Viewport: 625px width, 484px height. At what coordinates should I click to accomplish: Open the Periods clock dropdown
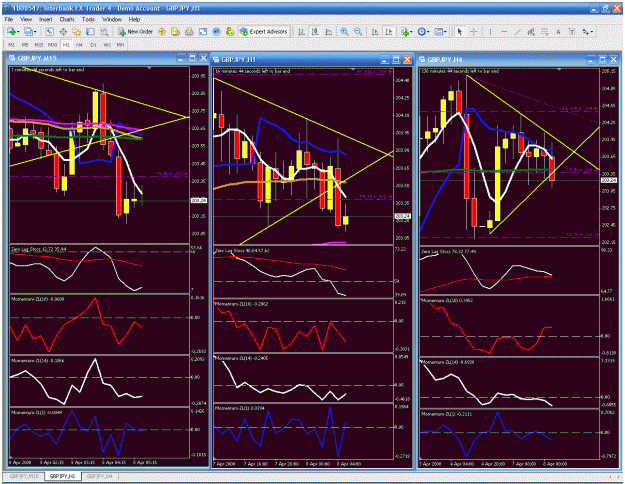tap(423, 31)
